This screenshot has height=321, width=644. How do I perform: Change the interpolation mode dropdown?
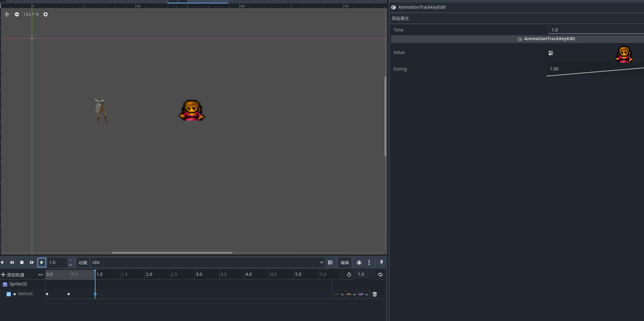click(x=351, y=294)
